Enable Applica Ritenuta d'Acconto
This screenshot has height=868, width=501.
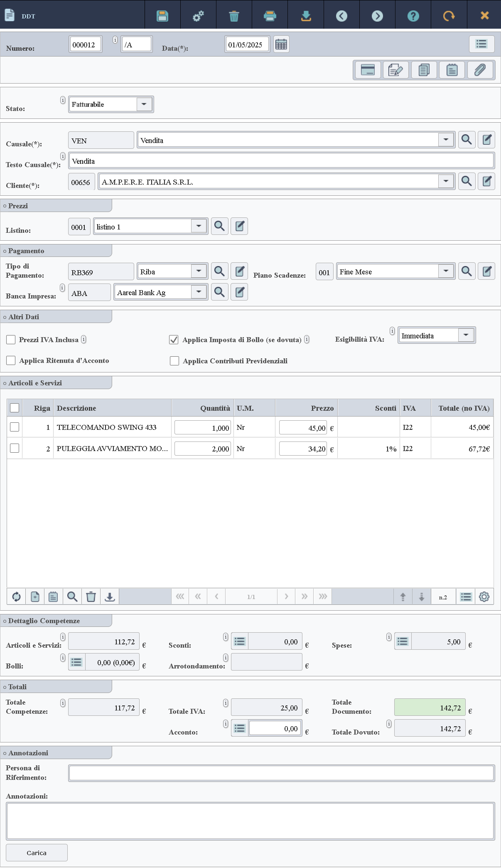11,360
